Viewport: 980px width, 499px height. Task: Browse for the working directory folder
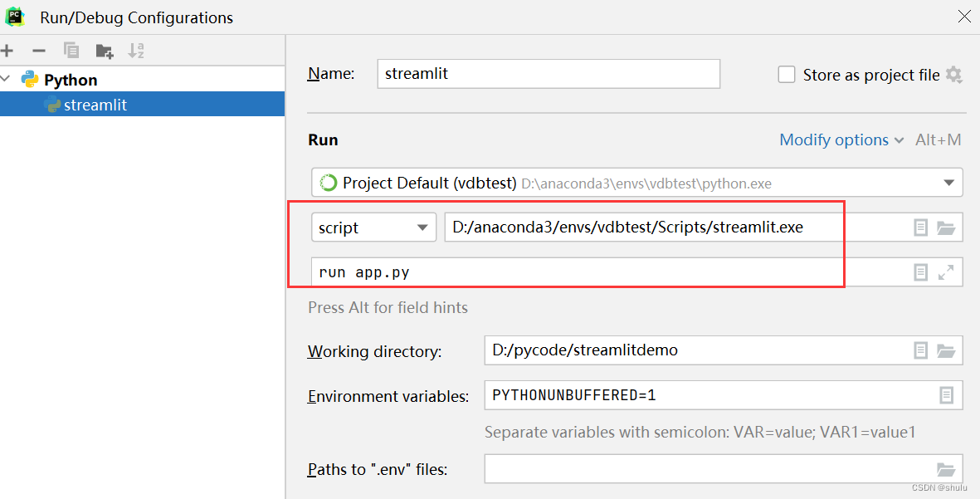(x=946, y=350)
